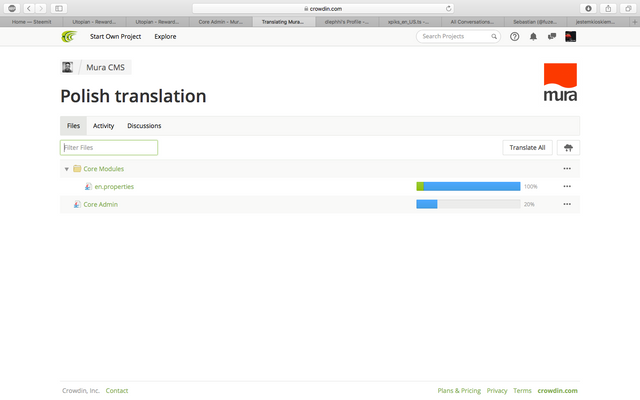Switch to the Core Admin - Mur... browser tab
The width and height of the screenshot is (640, 400).
221,22
